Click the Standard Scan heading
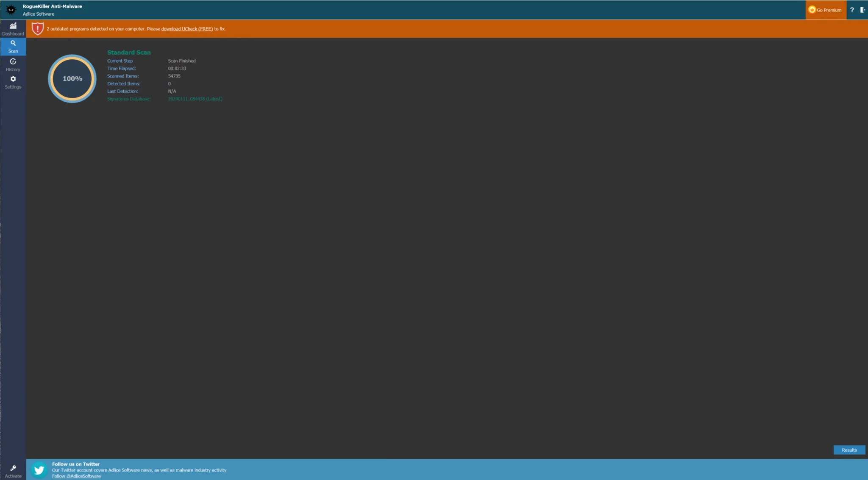The image size is (868, 480). tap(129, 53)
